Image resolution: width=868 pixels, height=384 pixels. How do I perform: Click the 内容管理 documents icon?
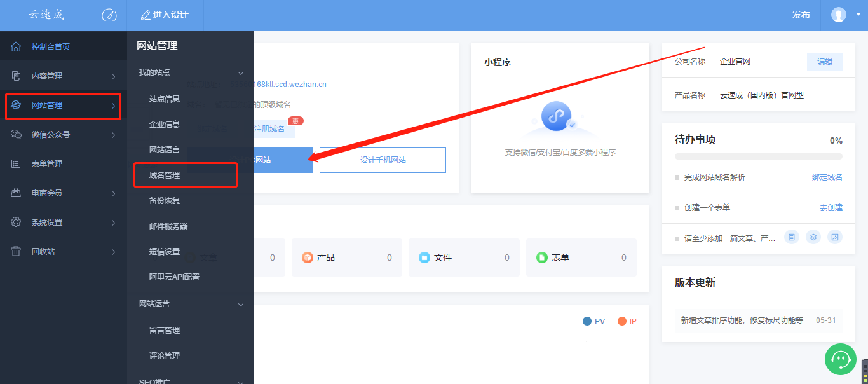17,76
